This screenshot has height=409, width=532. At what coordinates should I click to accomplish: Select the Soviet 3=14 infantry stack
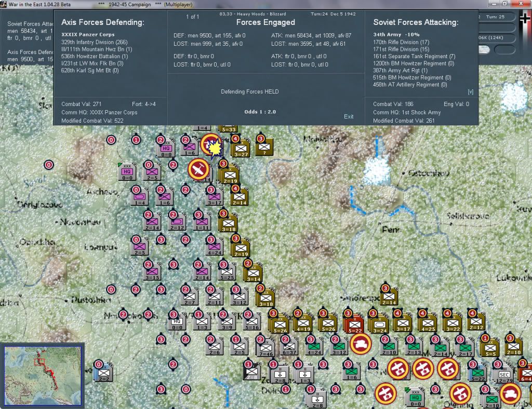coord(253,272)
